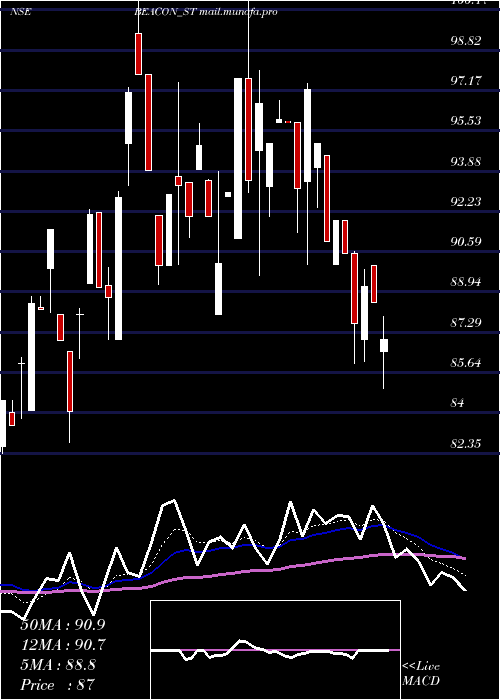This screenshot has height=700, width=500.
Task: Click the 85.64 price axis label
Action: coord(466,362)
